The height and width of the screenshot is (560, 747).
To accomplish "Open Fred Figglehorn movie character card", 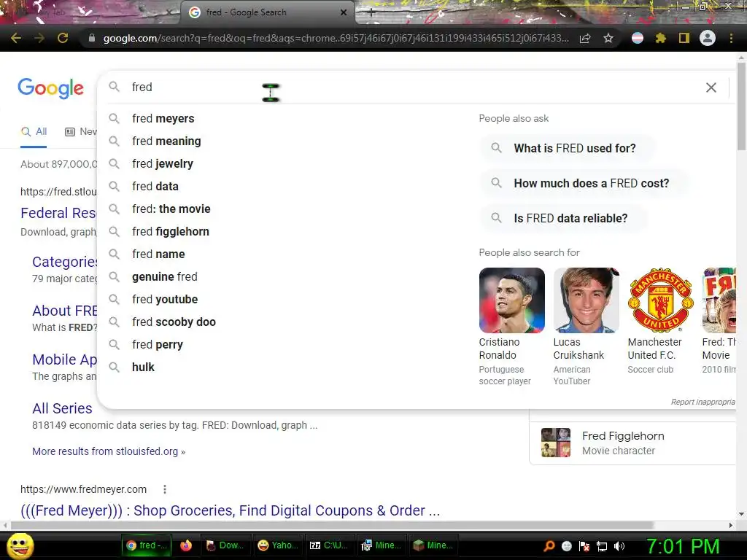I will coord(634,443).
